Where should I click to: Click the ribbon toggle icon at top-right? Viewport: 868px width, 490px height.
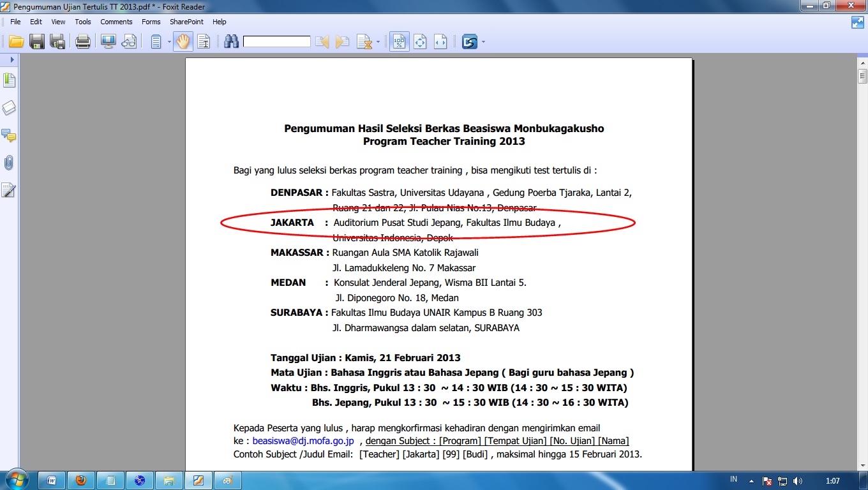(858, 22)
